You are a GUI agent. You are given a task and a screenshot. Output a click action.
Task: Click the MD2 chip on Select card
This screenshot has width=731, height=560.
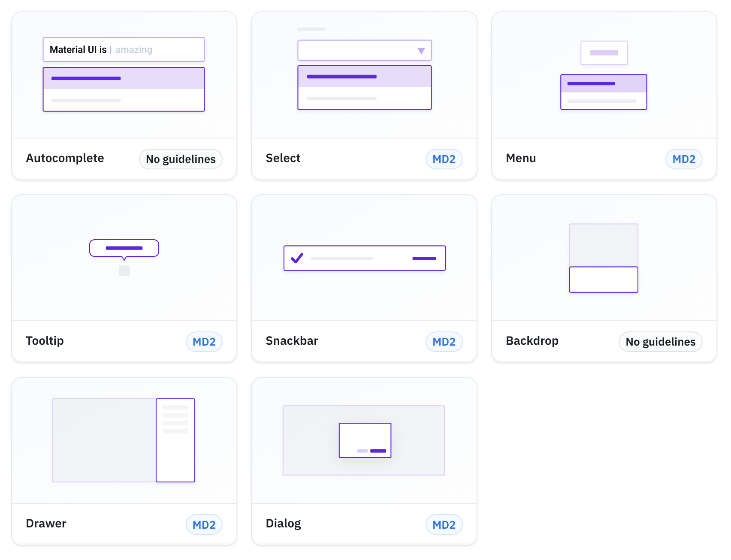[x=444, y=159]
